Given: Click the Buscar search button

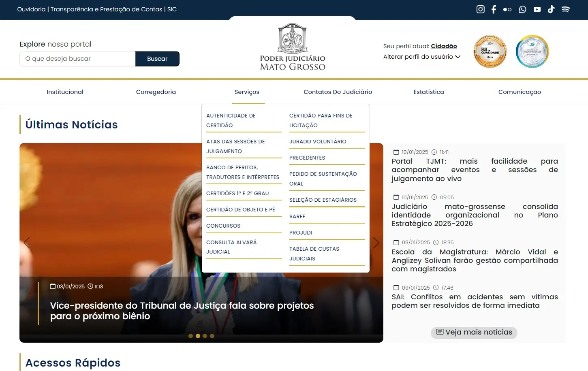Looking at the screenshot, I should pyautogui.click(x=157, y=58).
